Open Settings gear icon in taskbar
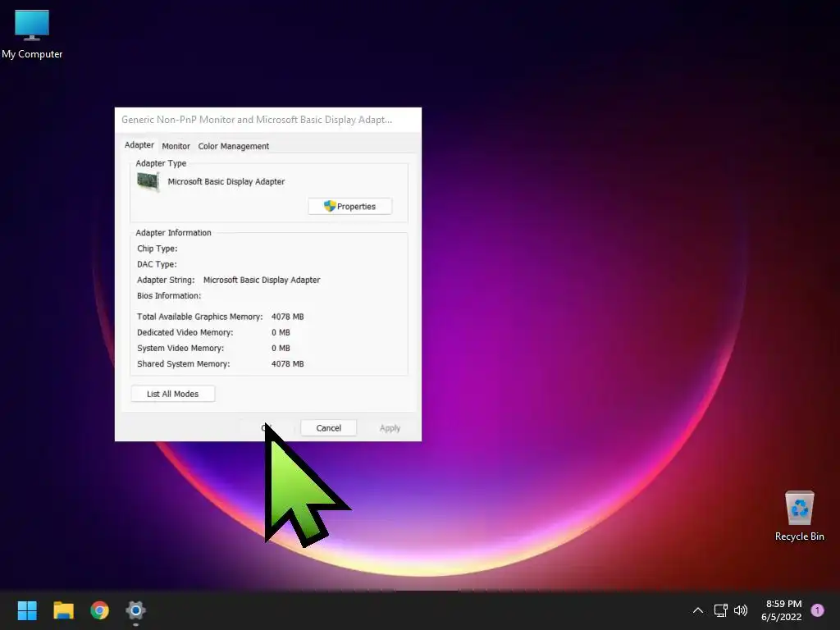 (x=135, y=610)
